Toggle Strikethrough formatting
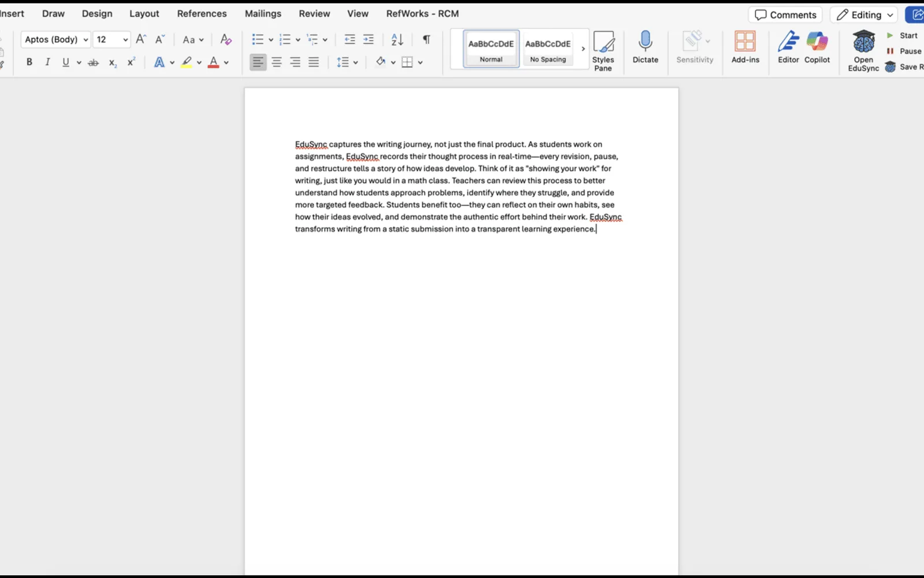Screen dimensions: 924x578 click(93, 62)
